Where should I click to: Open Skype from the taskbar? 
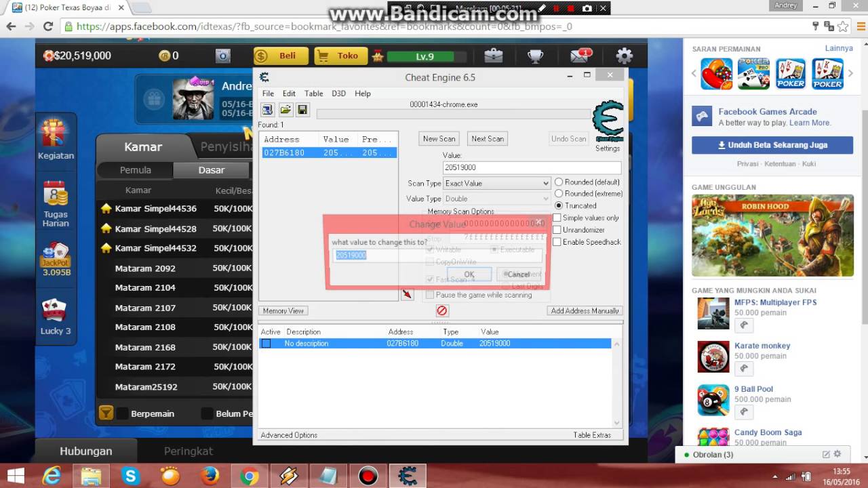pos(130,476)
